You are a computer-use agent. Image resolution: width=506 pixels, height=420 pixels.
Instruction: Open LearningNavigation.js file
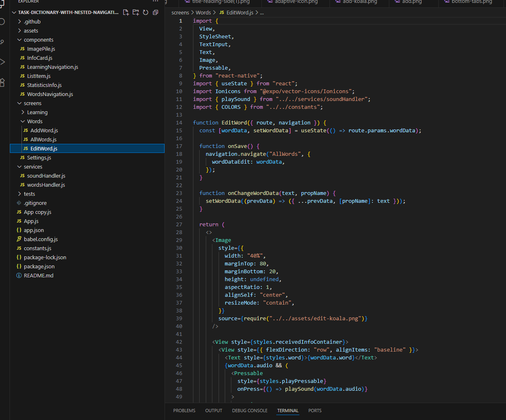click(53, 67)
